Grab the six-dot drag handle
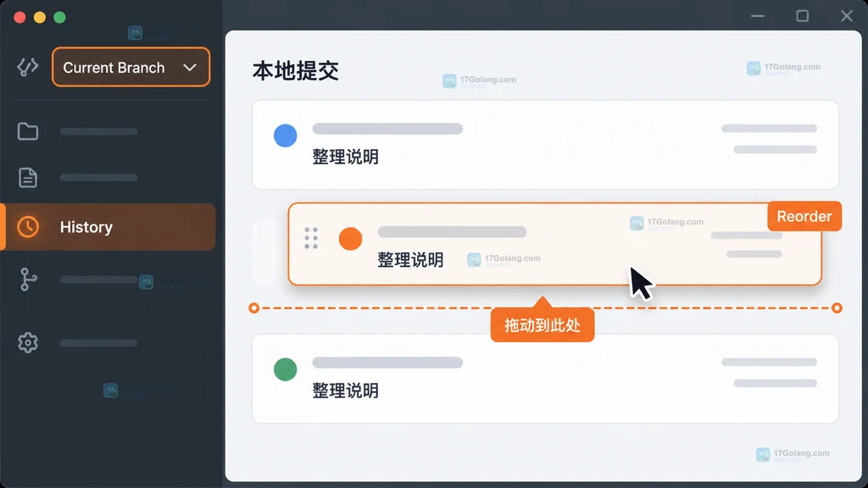 (311, 238)
